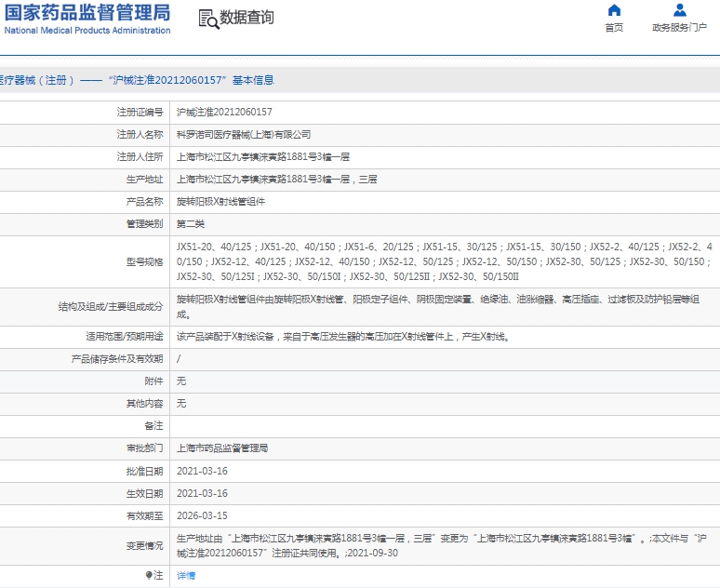Screen dimensions: 720x588
Task: Open the 政务服务门户 user icon
Action: [x=680, y=9]
